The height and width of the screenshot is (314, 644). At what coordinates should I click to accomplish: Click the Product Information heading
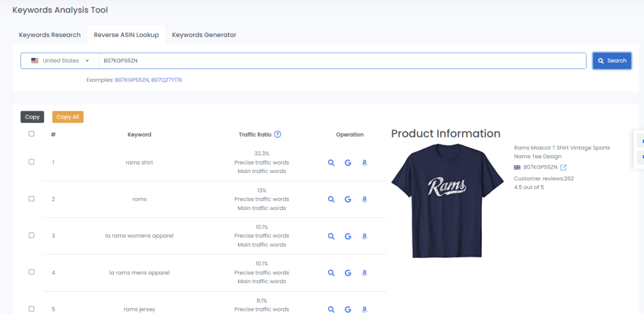[446, 133]
